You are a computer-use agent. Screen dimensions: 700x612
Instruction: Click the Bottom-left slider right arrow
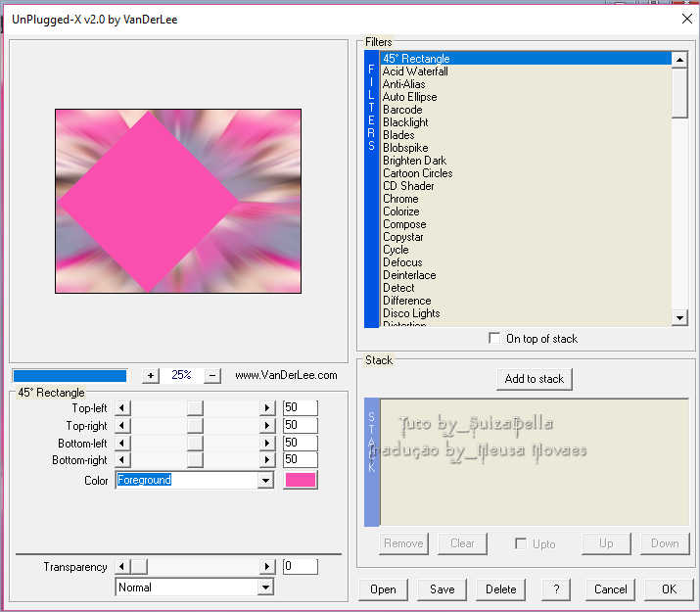(x=267, y=443)
